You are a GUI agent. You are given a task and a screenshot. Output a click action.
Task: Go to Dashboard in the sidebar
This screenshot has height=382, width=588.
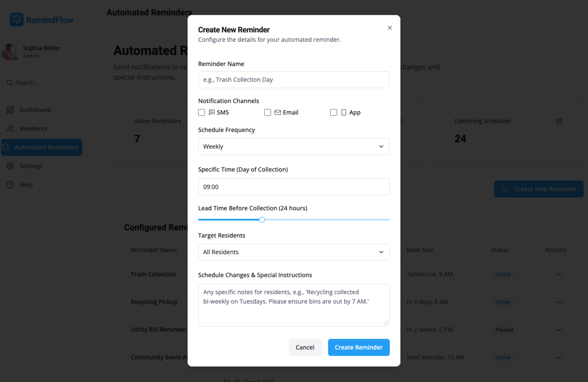[x=35, y=110]
